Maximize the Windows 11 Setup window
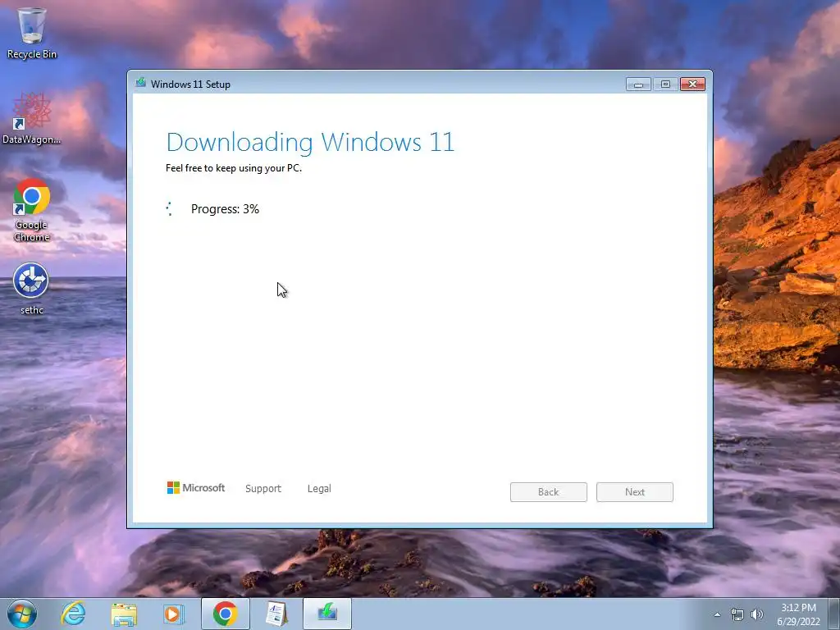The width and height of the screenshot is (840, 630). click(665, 84)
